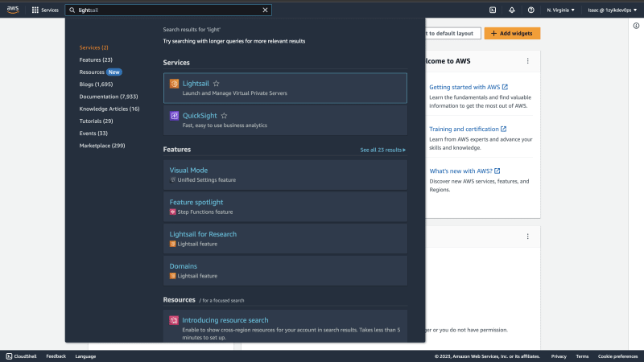Image resolution: width=644 pixels, height=362 pixels.
Task: Open Lightsail for Research feature
Action: point(285,239)
